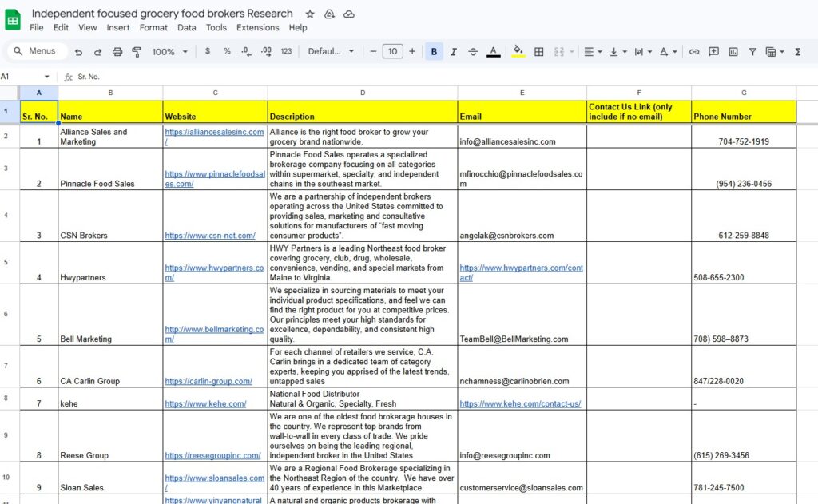Print the spreadsheet
Viewport: 818px width, 504px height.
click(x=117, y=52)
